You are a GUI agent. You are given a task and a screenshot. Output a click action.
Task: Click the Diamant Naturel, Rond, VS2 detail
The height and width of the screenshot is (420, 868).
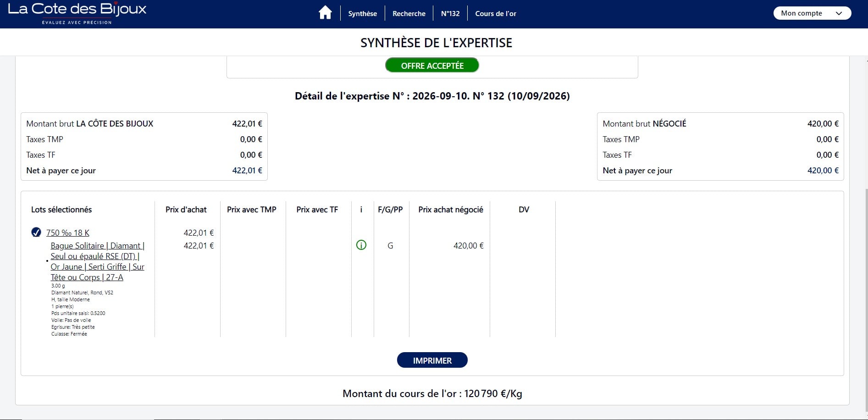point(82,293)
